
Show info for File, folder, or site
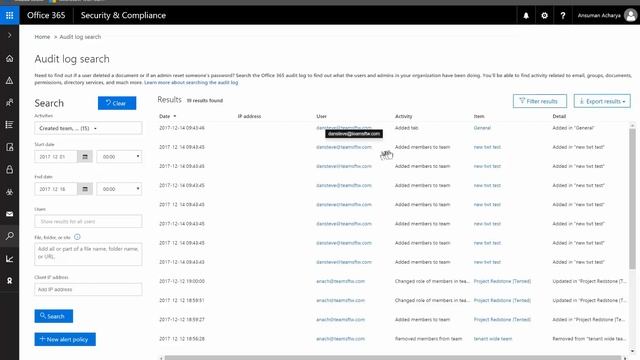click(x=77, y=237)
